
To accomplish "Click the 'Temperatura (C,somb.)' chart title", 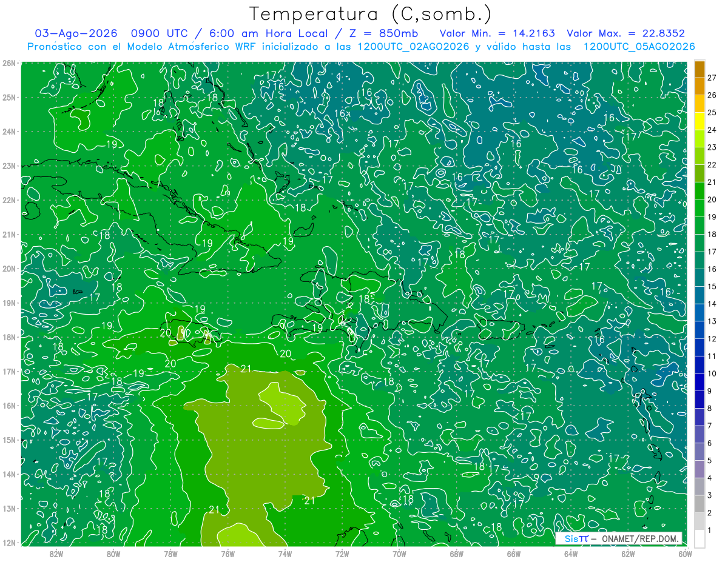I will point(371,14).
